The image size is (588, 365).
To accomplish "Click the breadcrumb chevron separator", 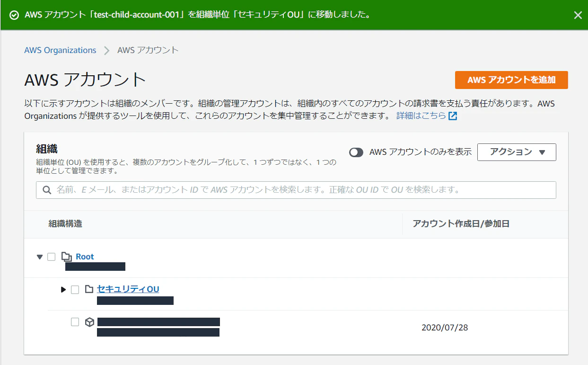I will point(107,50).
